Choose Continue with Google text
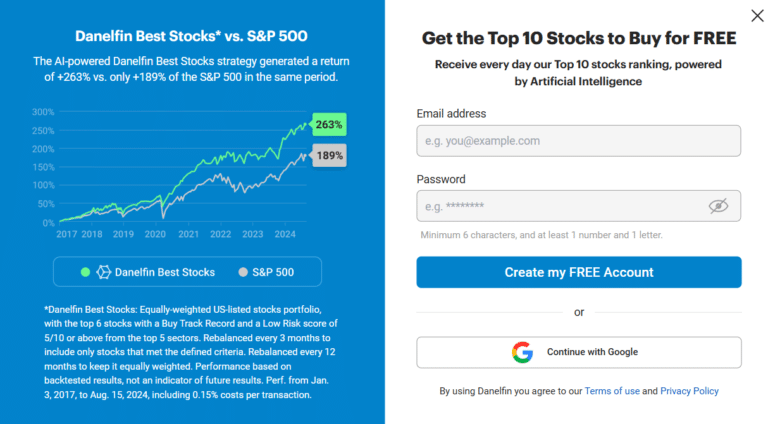This screenshot has width=768, height=424. [592, 352]
